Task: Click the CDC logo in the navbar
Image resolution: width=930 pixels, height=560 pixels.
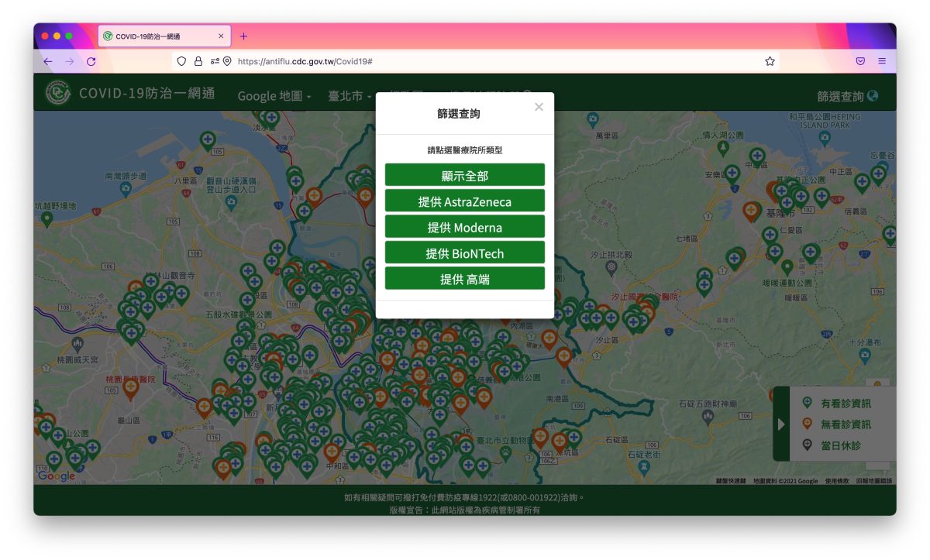Action: tap(57, 92)
